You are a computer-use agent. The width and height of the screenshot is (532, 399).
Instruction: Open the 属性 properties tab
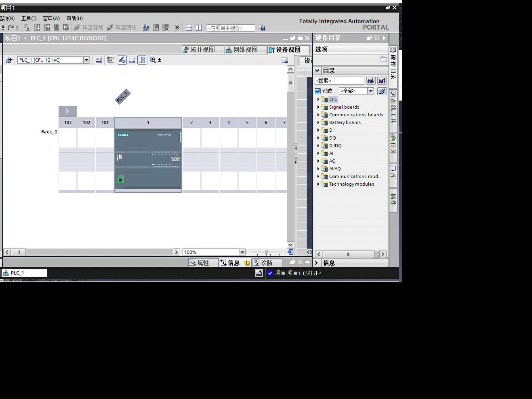point(203,262)
